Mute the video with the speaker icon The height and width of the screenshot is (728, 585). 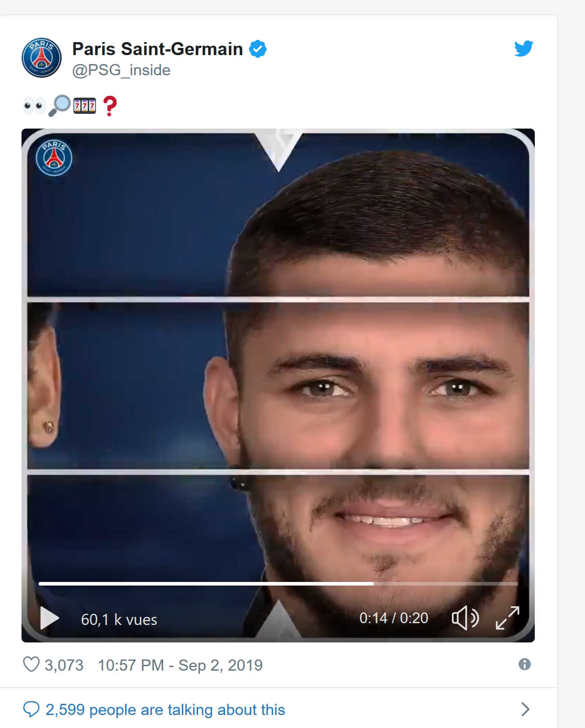465,618
